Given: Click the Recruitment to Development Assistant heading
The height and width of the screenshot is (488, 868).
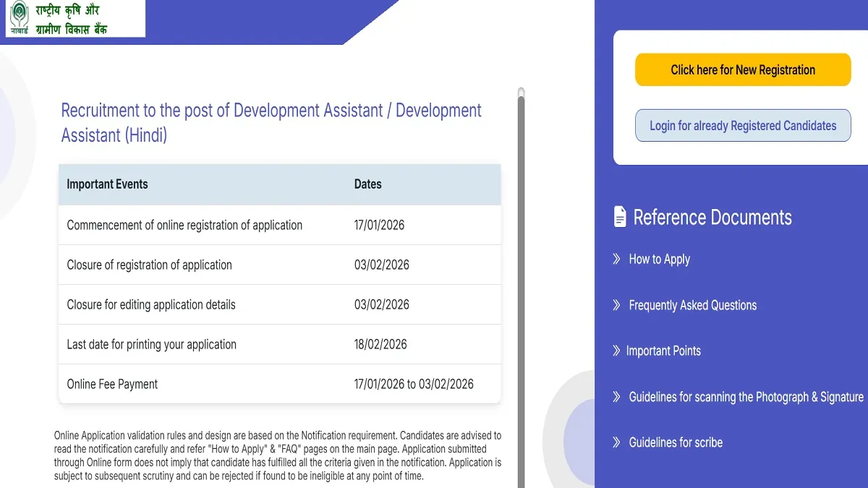Looking at the screenshot, I should click(271, 122).
